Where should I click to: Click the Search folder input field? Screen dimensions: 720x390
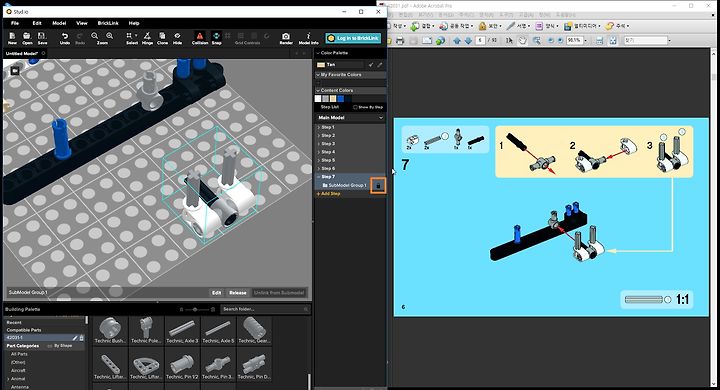(x=265, y=309)
